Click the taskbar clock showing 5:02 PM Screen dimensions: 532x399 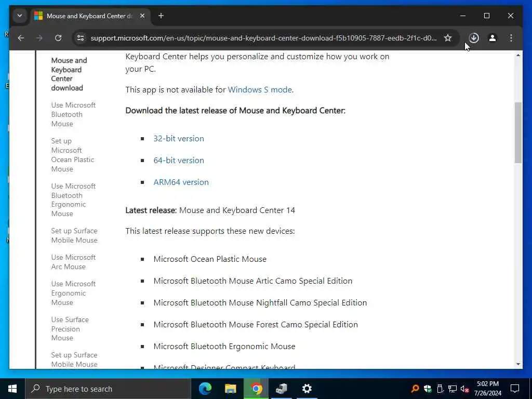click(x=487, y=389)
